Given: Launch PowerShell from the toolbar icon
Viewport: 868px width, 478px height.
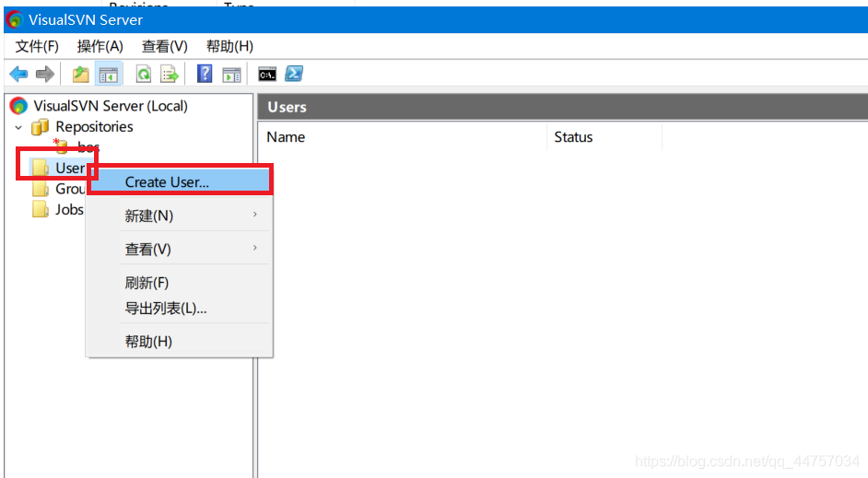Looking at the screenshot, I should tap(294, 74).
